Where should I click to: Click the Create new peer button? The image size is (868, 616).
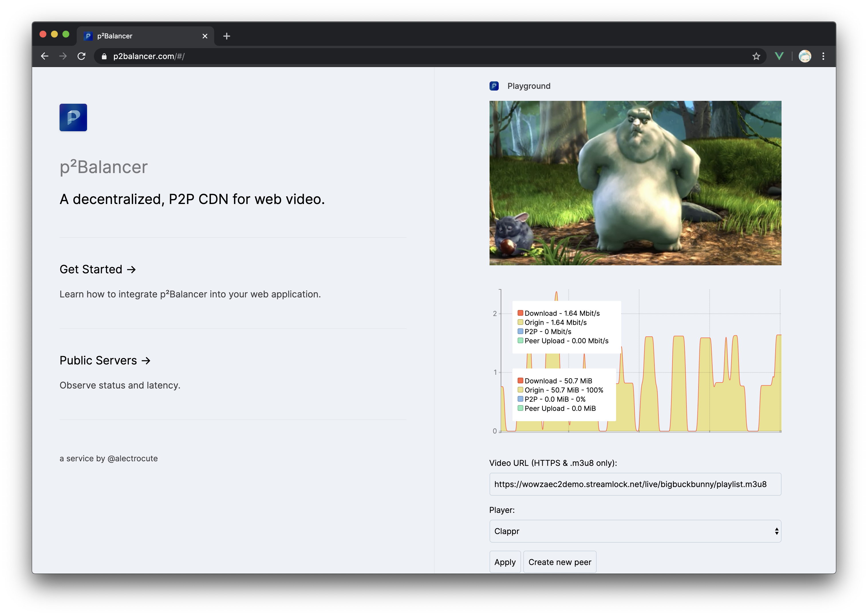click(x=560, y=562)
